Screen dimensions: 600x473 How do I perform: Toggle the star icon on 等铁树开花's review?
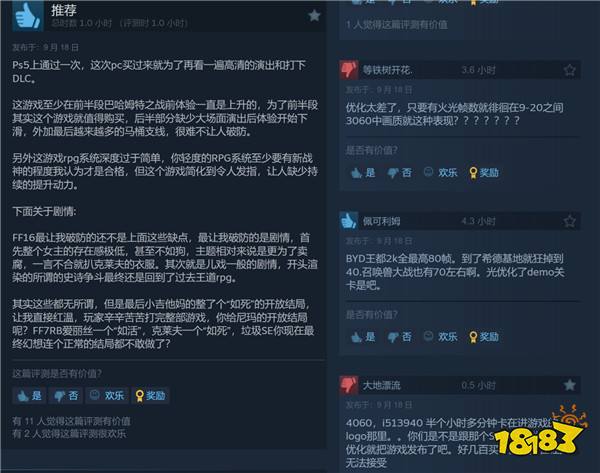click(x=569, y=70)
